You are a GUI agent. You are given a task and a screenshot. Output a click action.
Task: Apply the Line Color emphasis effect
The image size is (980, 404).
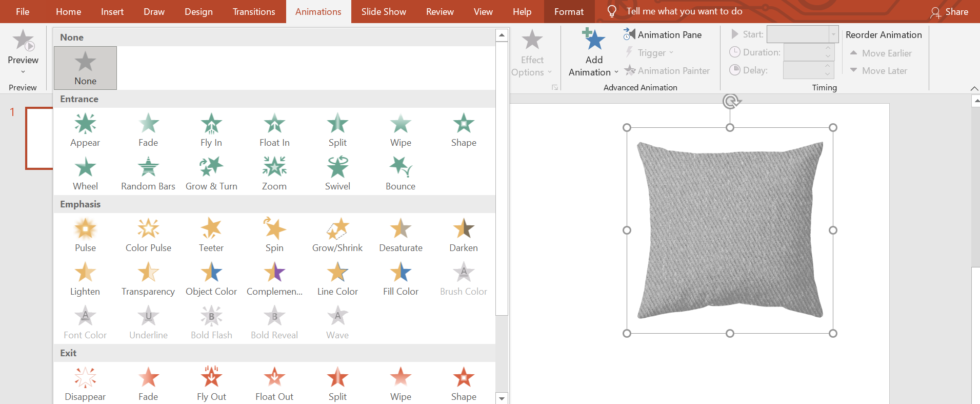click(337, 279)
